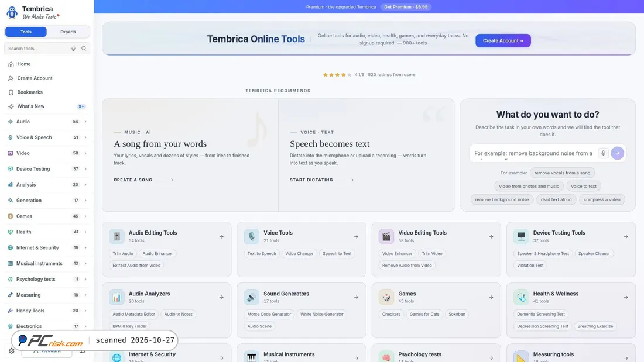Click the Device Testing Tools monitor icon
The width and height of the screenshot is (644, 362).
(x=521, y=236)
